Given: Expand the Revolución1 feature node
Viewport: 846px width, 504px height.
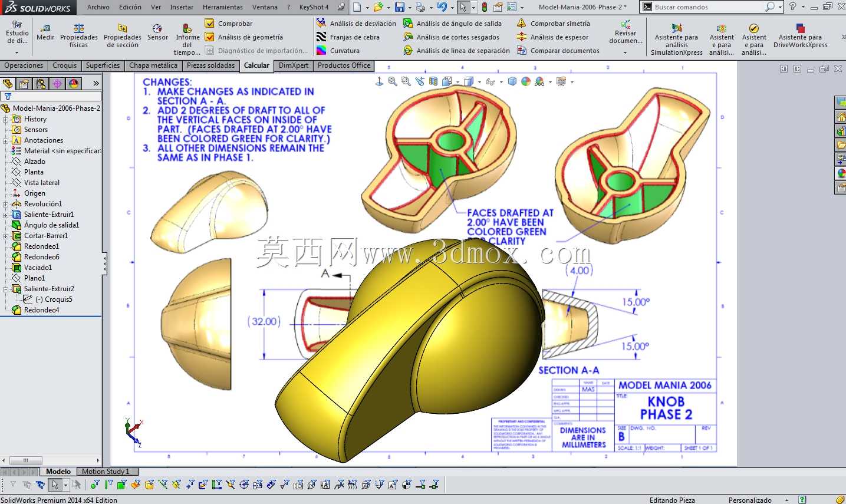Looking at the screenshot, I should tap(6, 204).
